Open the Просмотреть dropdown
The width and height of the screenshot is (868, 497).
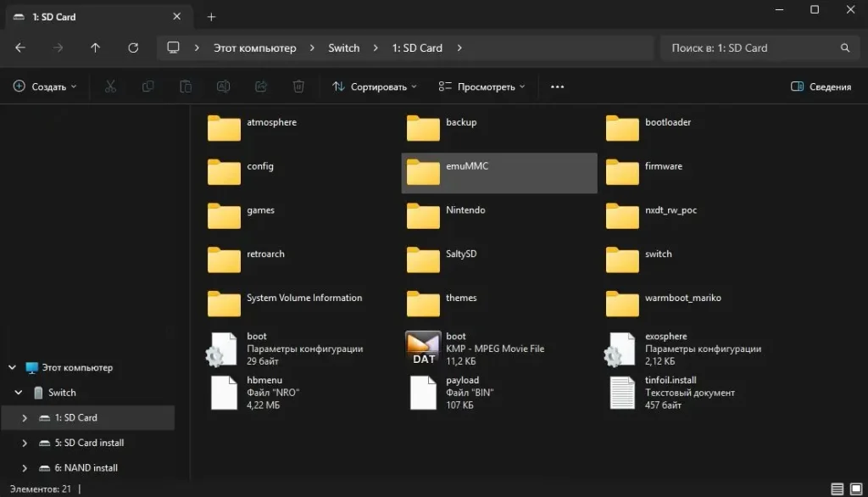481,87
